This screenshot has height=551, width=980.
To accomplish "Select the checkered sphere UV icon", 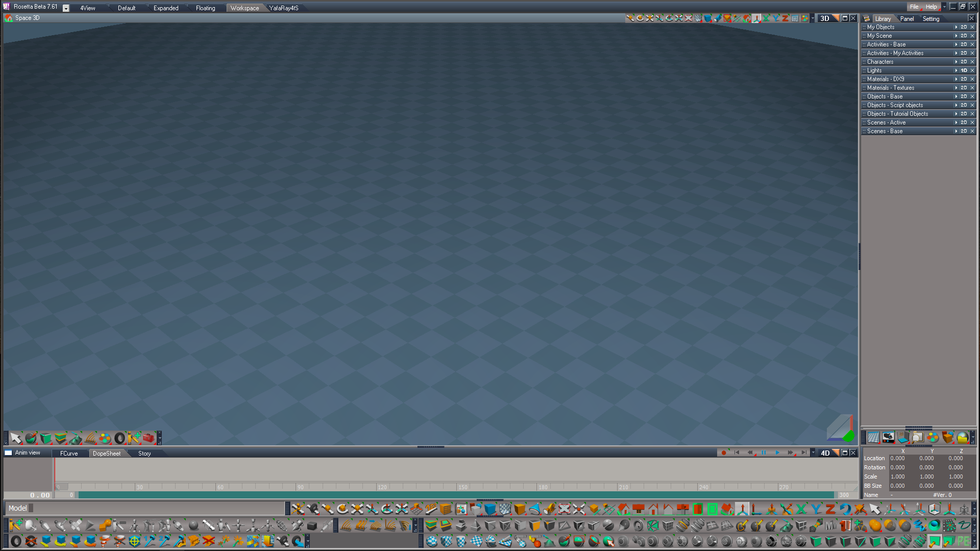I will click(432, 541).
